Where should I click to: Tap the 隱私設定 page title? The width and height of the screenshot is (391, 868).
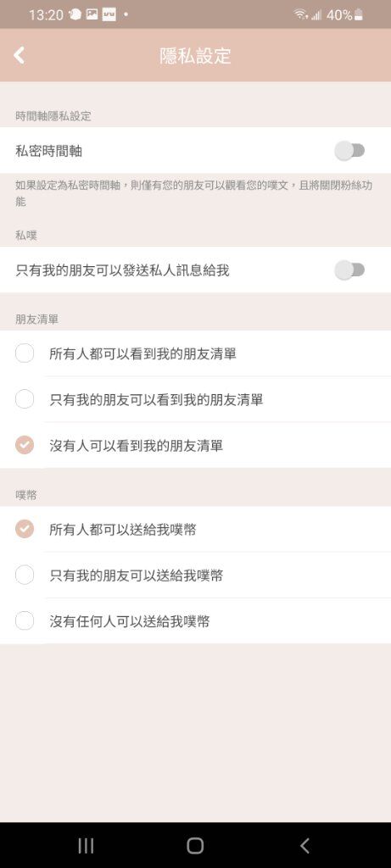(195, 56)
